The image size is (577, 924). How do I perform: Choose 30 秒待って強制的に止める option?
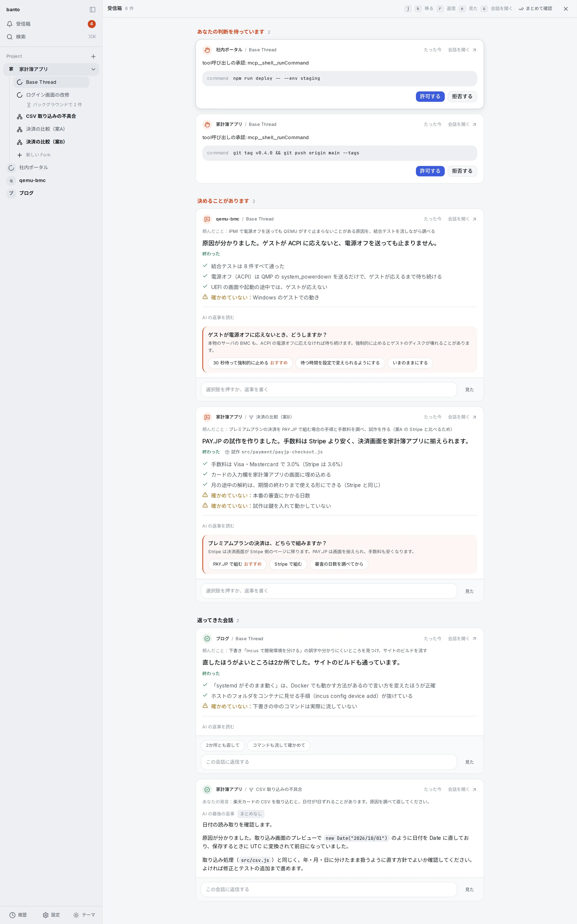coord(250,363)
